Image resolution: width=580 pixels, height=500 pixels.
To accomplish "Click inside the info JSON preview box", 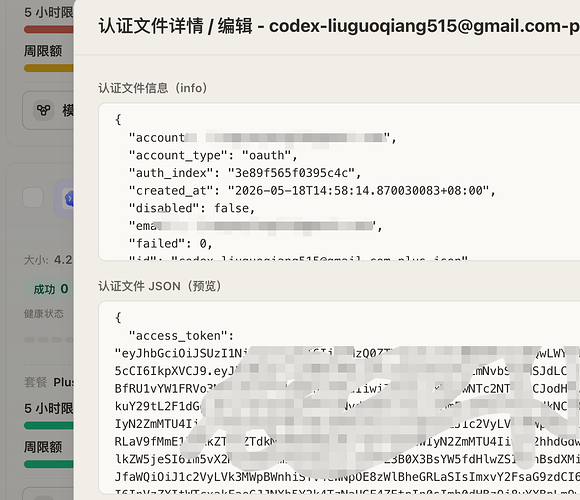I will pyautogui.click(x=339, y=182).
